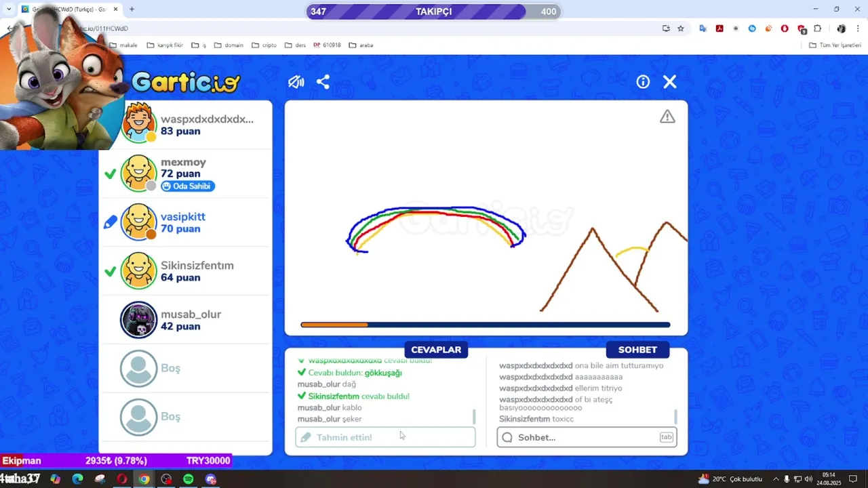Report the drawing via warning triangle
Screen dimensions: 868x488
click(x=667, y=117)
